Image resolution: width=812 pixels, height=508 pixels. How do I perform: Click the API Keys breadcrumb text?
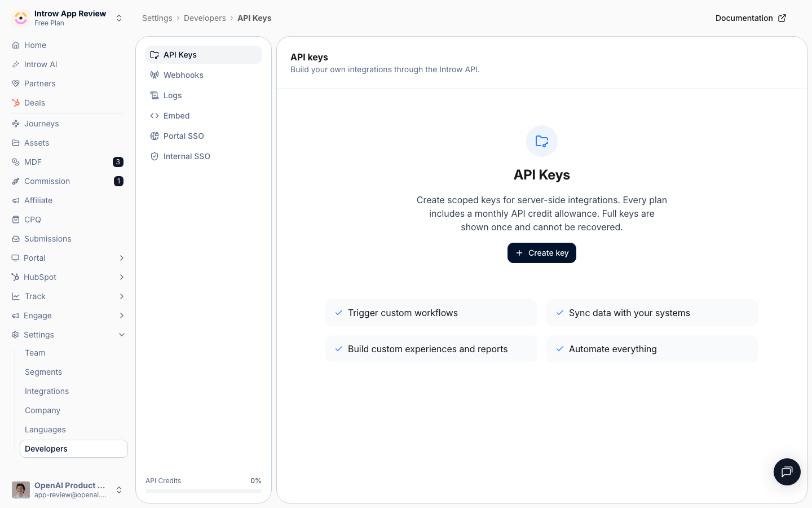(254, 18)
